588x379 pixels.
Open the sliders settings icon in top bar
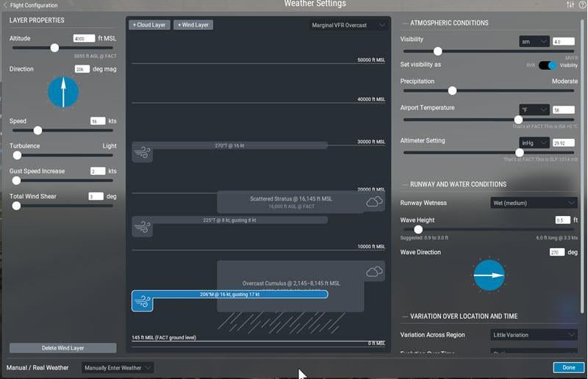point(570,4)
